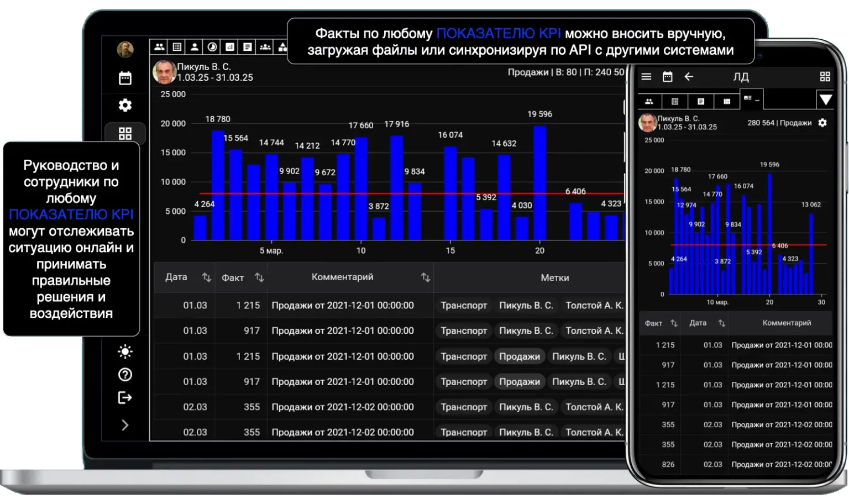
Task: Open the group of three tab in laptop toolbar
Action: pyautogui.click(x=265, y=47)
